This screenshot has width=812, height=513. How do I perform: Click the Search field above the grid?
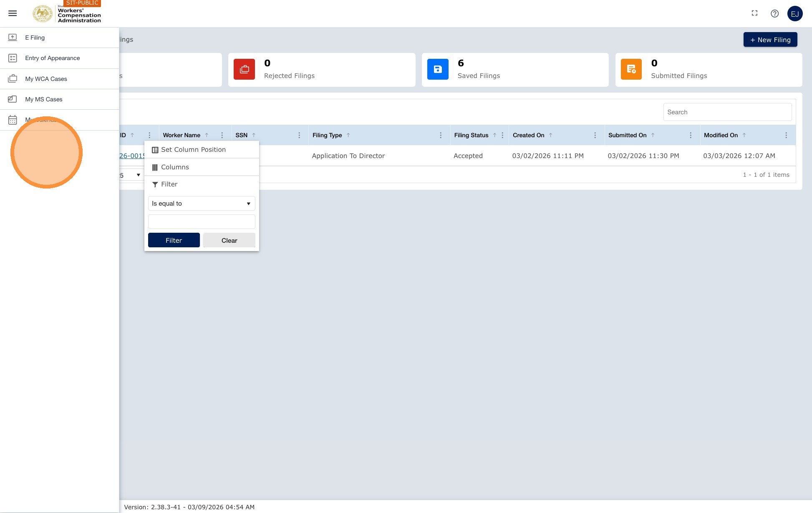click(x=727, y=112)
